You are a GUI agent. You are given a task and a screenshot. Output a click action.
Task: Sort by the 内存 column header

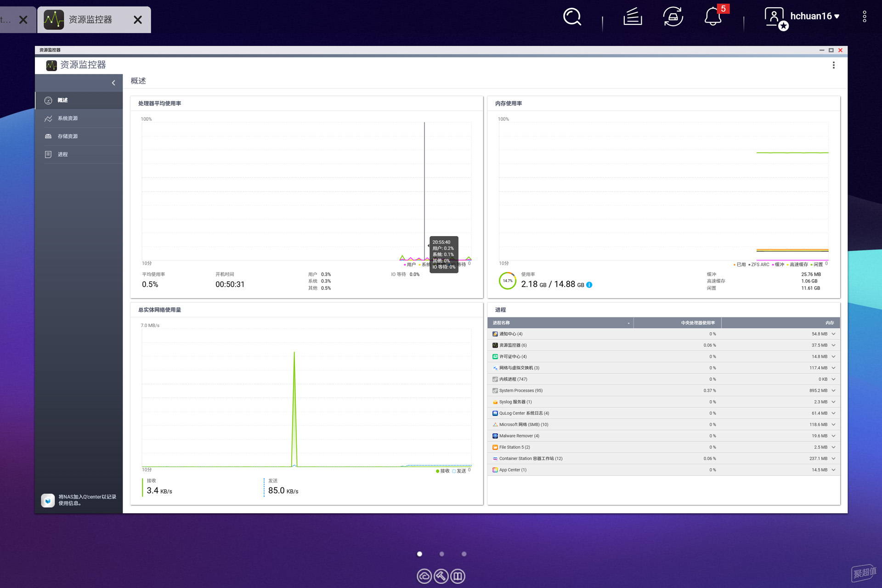click(x=780, y=323)
